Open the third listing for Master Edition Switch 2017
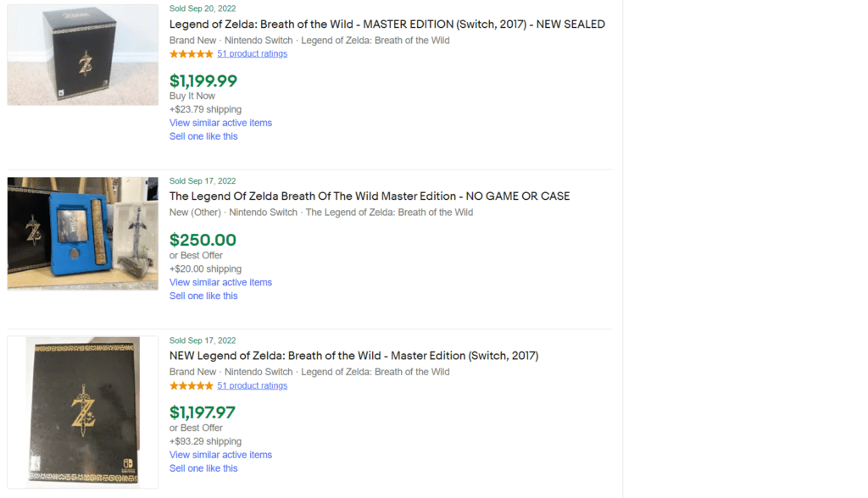 pos(353,356)
